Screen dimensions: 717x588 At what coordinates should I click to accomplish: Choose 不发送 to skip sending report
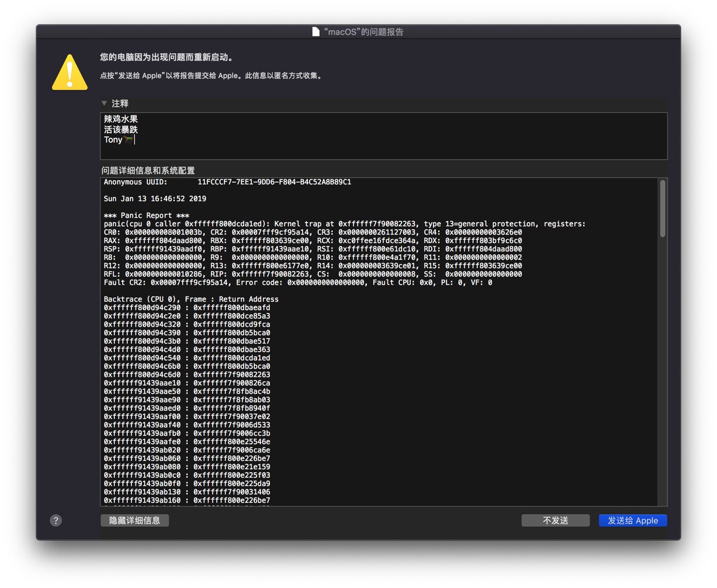pyautogui.click(x=555, y=520)
